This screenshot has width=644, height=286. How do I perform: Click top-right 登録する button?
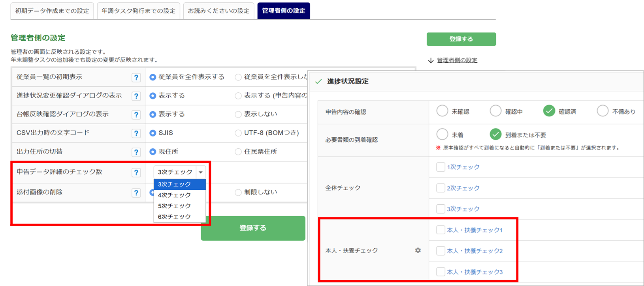click(x=461, y=39)
